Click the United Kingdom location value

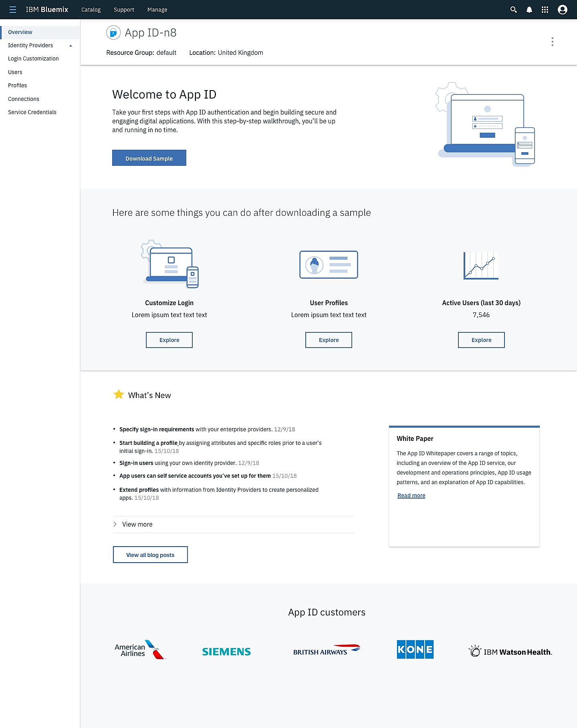click(x=240, y=52)
